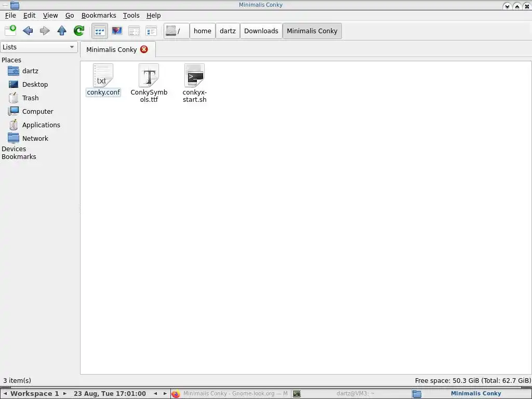Image resolution: width=532 pixels, height=399 pixels.
Task: Go forward with the gray right arrow
Action: click(x=45, y=31)
